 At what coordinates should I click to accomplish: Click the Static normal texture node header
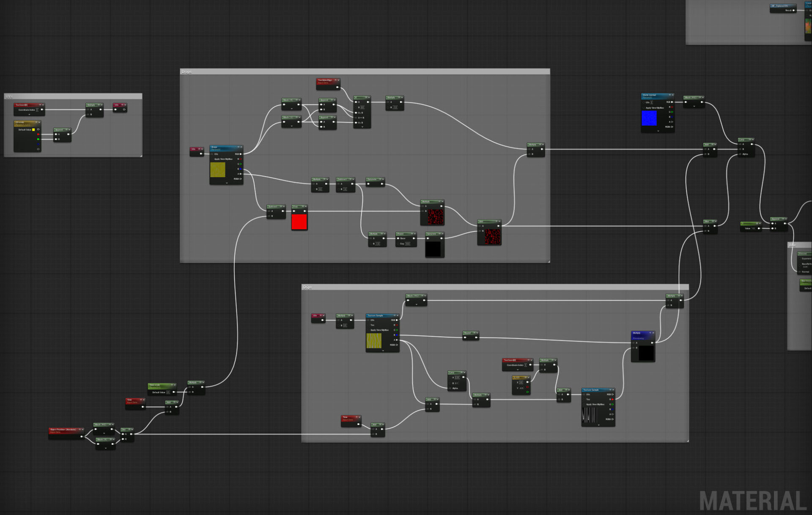coord(657,96)
